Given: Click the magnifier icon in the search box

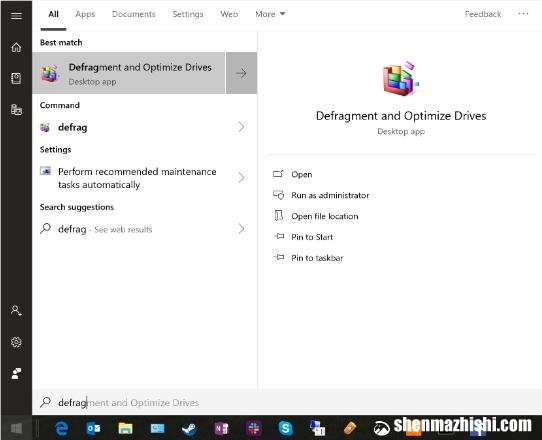Looking at the screenshot, I should pos(45,402).
